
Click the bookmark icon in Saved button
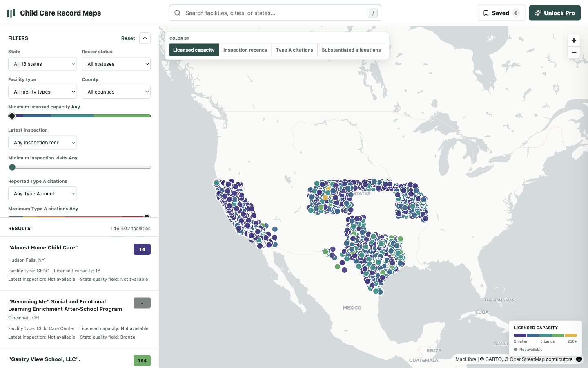(486, 13)
